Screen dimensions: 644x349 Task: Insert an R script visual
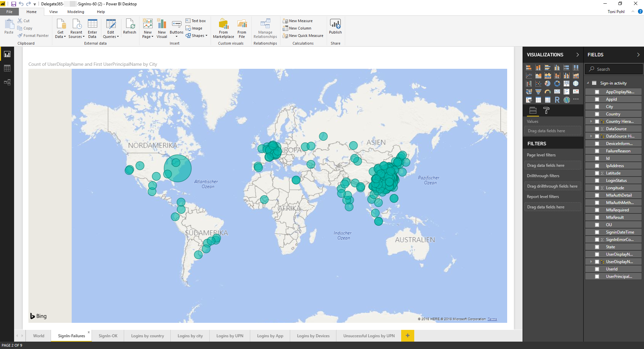557,100
